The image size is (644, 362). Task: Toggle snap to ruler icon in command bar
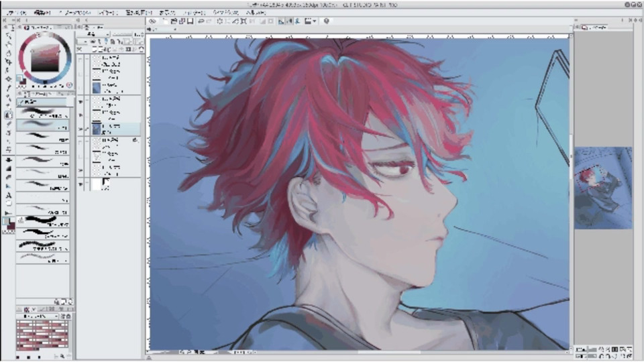[281, 21]
